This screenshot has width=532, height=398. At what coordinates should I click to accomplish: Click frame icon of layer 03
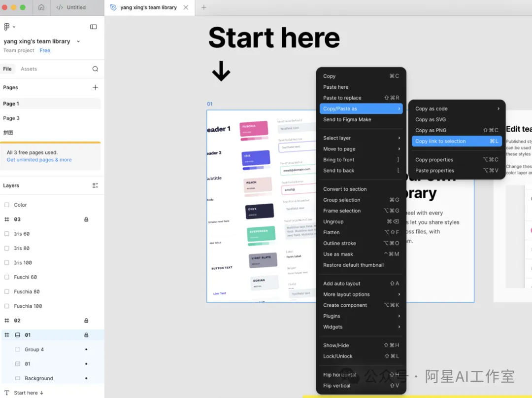pos(7,219)
